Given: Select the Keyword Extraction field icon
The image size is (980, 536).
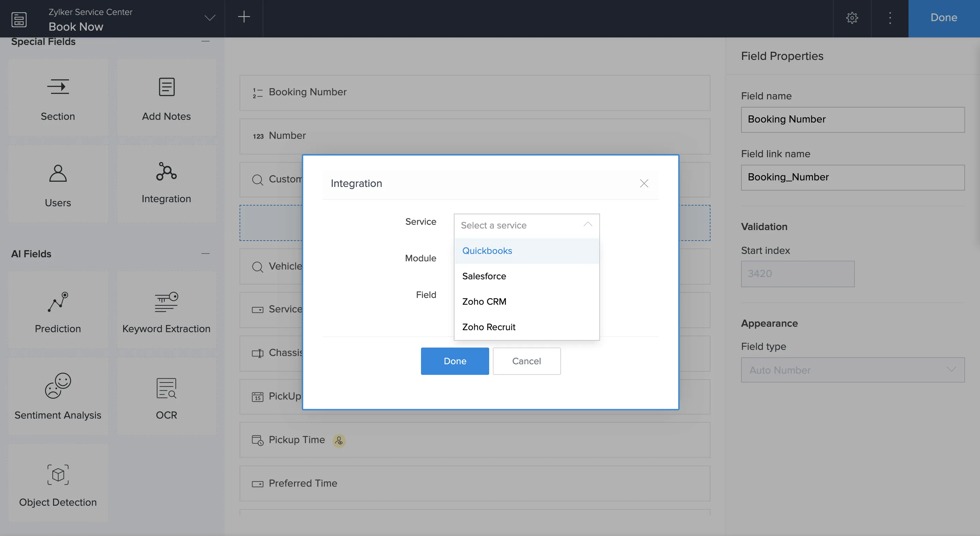Looking at the screenshot, I should [x=166, y=302].
